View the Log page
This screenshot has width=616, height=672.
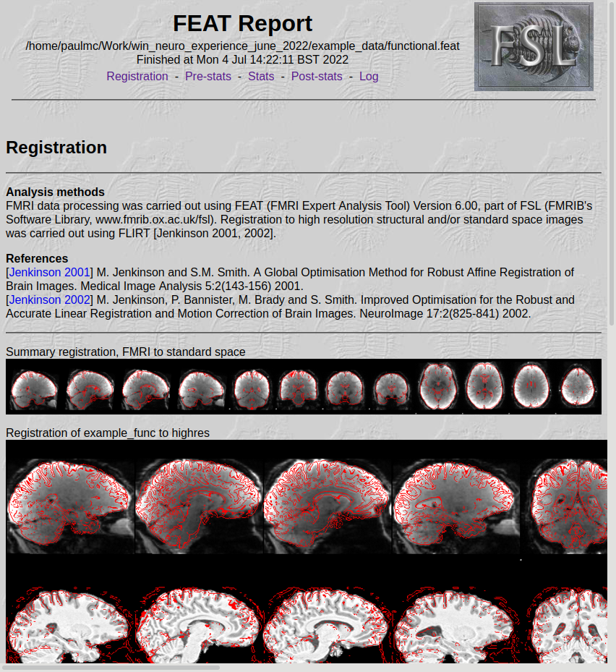pyautogui.click(x=369, y=77)
